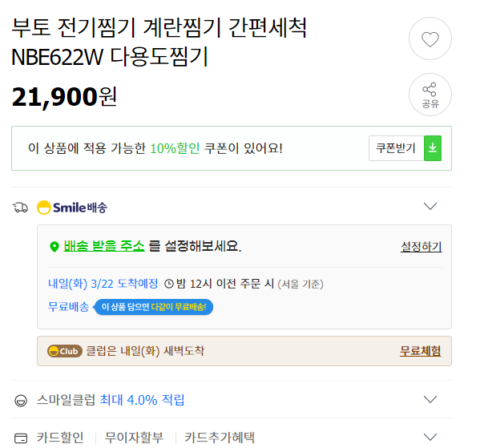
Task: Expand the Smile배송 delivery section
Action: (x=430, y=206)
